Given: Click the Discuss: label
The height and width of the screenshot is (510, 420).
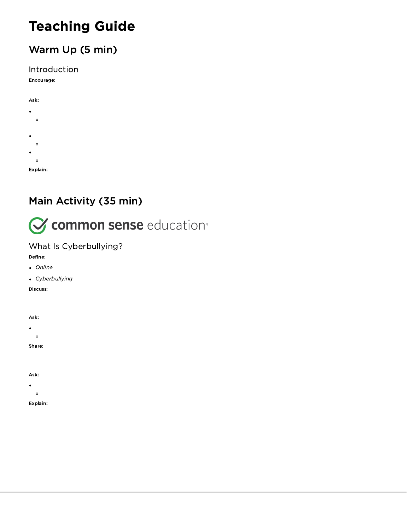Looking at the screenshot, I should (38, 289).
